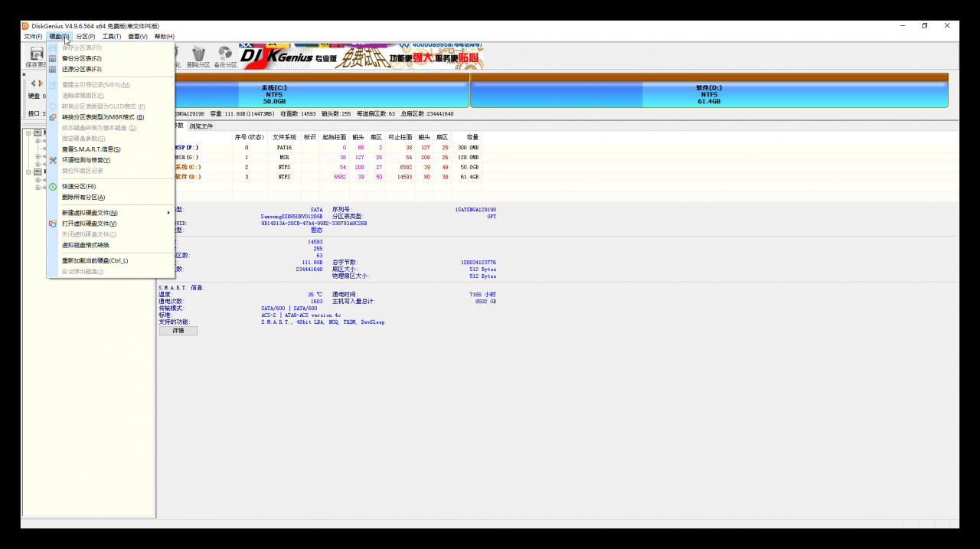The height and width of the screenshot is (549, 980).
Task: Collapse the first disk node in the tree
Action: coord(28,132)
